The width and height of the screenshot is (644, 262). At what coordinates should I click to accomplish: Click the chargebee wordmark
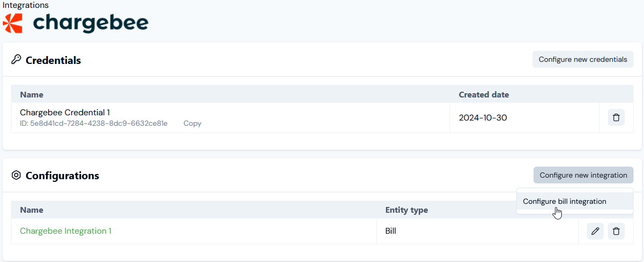(x=91, y=23)
